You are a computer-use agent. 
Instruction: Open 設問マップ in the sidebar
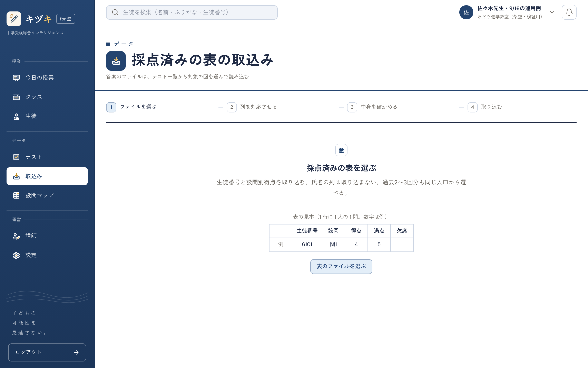(47, 195)
